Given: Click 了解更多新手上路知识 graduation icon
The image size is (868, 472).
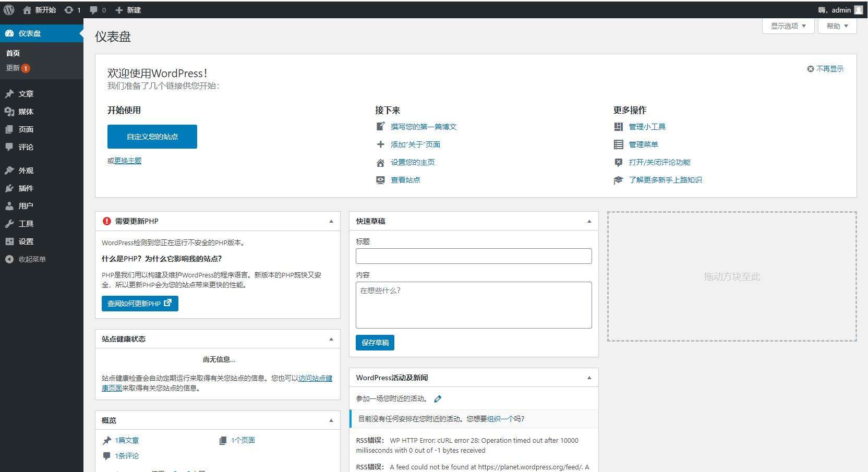Looking at the screenshot, I should pyautogui.click(x=619, y=180).
